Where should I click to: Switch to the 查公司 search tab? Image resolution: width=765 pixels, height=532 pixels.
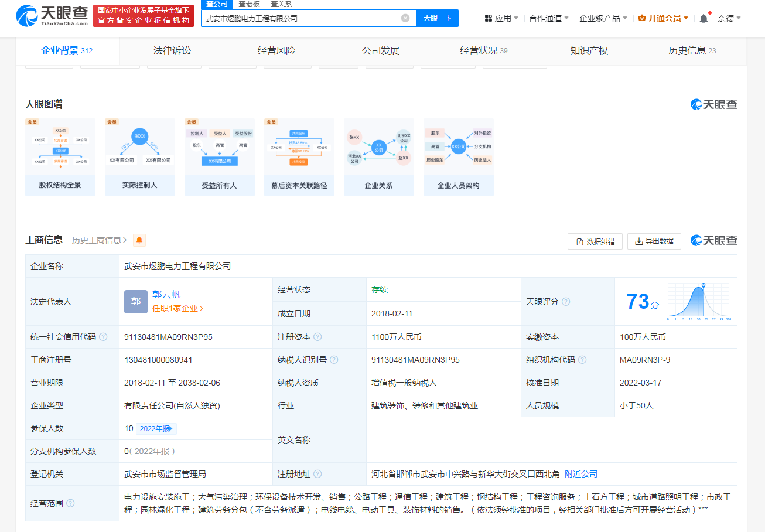pyautogui.click(x=217, y=4)
